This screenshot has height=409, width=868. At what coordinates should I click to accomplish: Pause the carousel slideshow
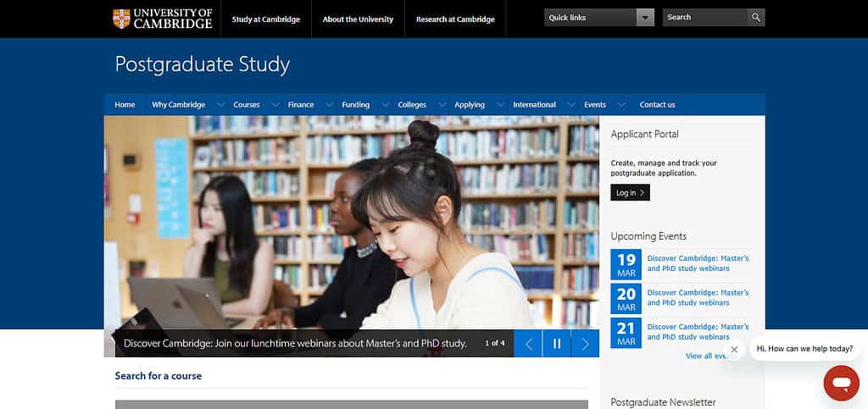tap(557, 343)
